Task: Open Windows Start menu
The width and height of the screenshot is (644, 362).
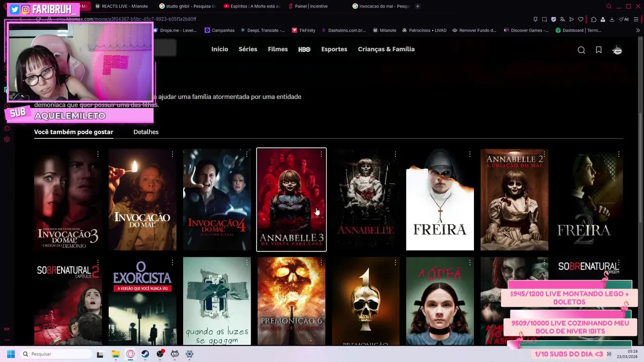Action: pyautogui.click(x=11, y=354)
